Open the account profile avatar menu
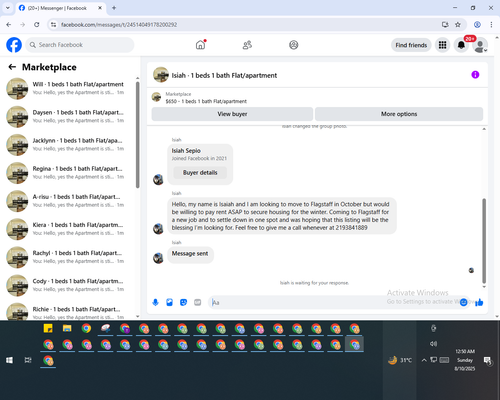 point(480,45)
